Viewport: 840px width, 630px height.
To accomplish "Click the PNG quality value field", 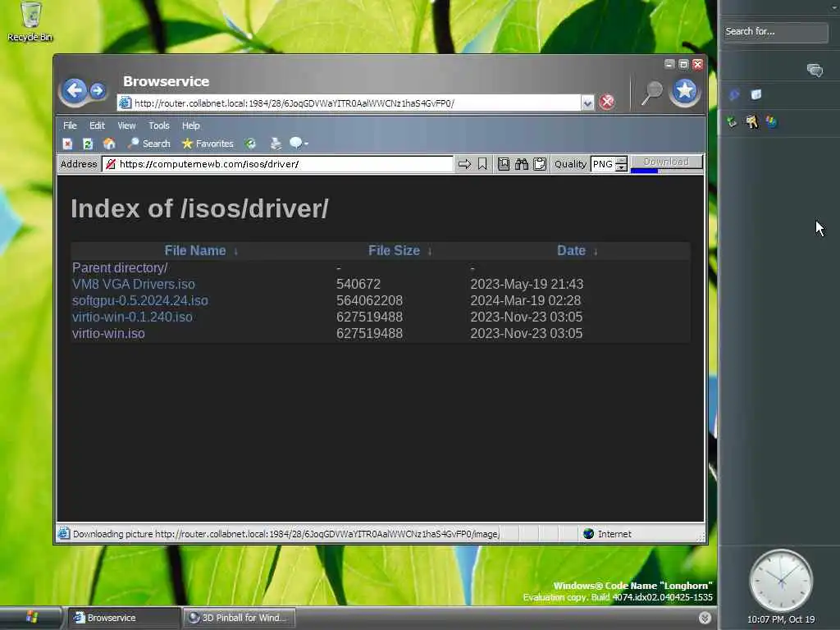I will pyautogui.click(x=603, y=164).
